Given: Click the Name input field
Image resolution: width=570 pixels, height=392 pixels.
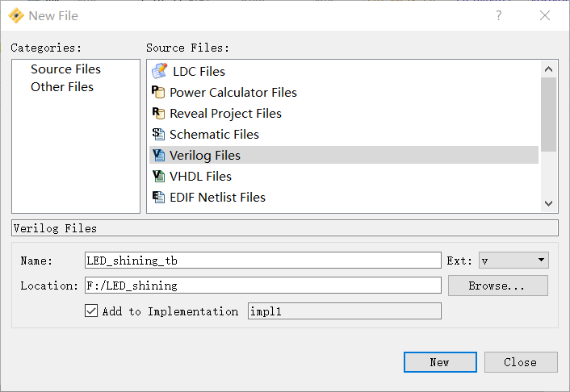Looking at the screenshot, I should (263, 261).
